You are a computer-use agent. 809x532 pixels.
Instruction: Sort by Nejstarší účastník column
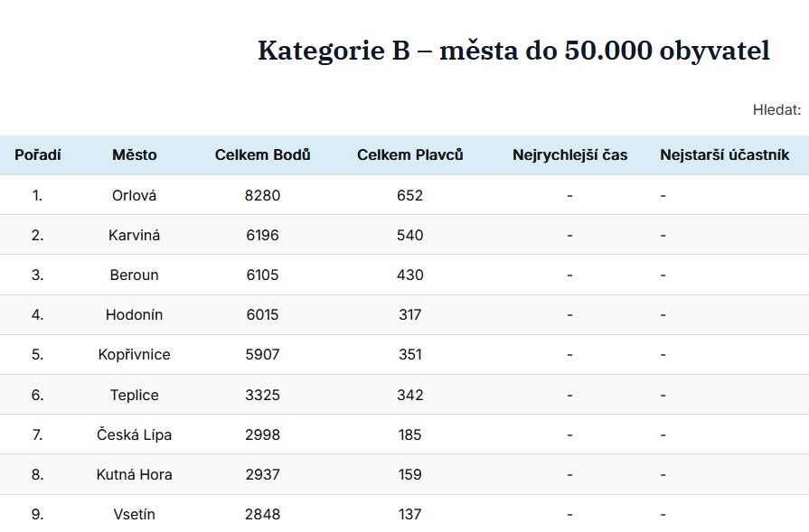[x=724, y=155]
